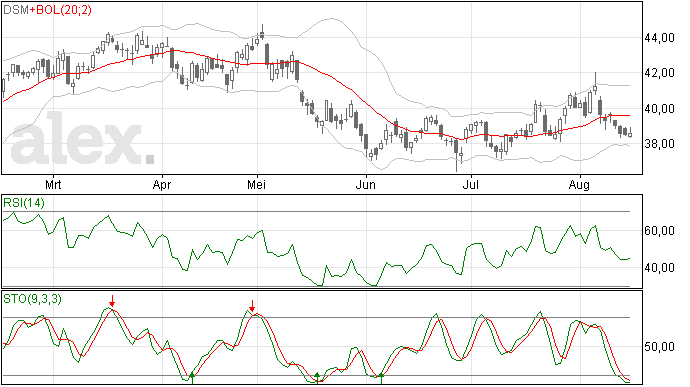
Task: Click the green buy arrow in mid-May
Action: pos(317,378)
